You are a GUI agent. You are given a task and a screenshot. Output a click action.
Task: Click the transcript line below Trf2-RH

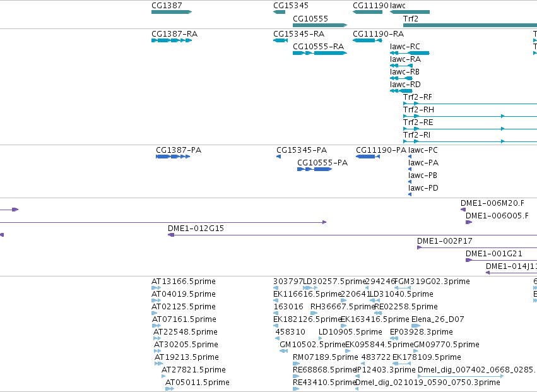pyautogui.click(x=470, y=116)
